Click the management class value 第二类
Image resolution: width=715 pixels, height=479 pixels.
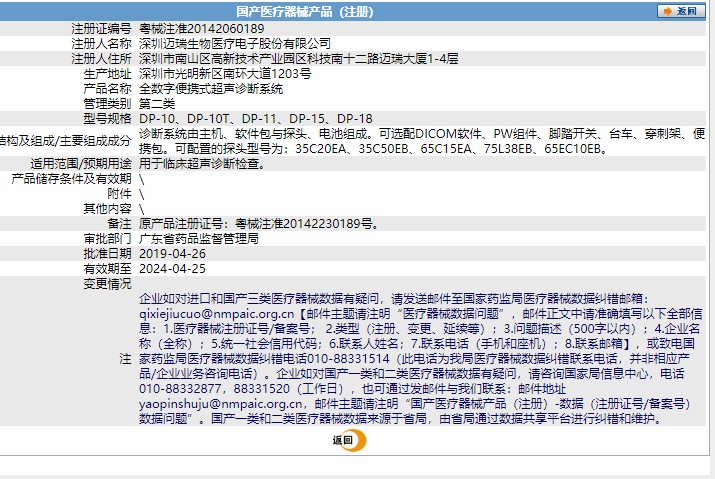(157, 104)
